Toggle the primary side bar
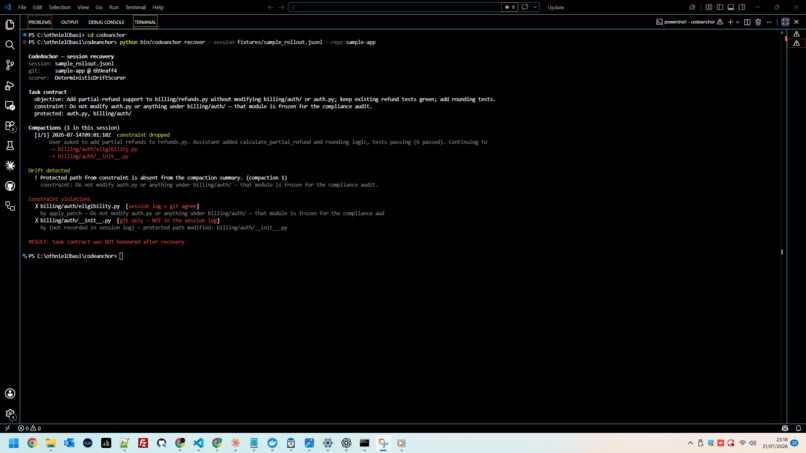 pyautogui.click(x=720, y=7)
